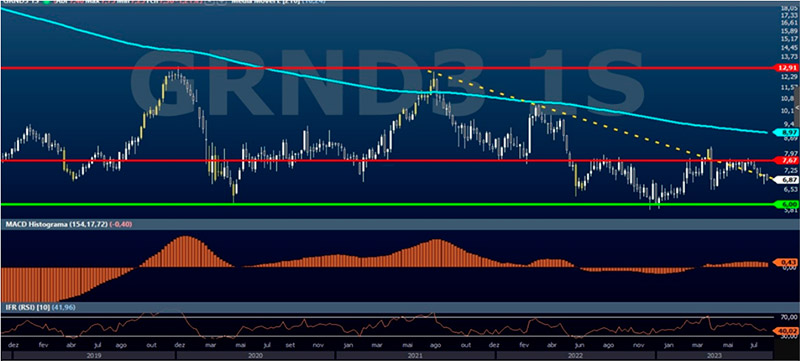Image resolution: width=800 pixels, height=361 pixels.
Task: Click the 2022 year bar in timeline
Action: [576, 354]
